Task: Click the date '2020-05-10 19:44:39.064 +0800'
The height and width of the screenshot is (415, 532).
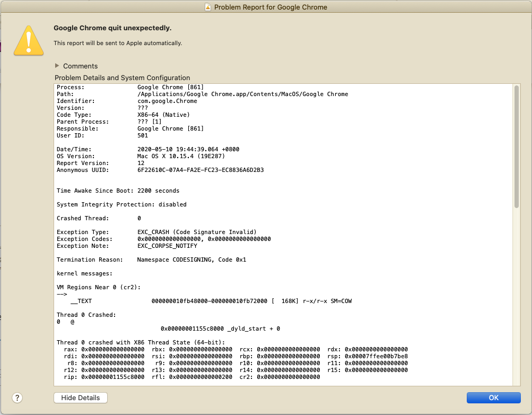Action: click(188, 149)
